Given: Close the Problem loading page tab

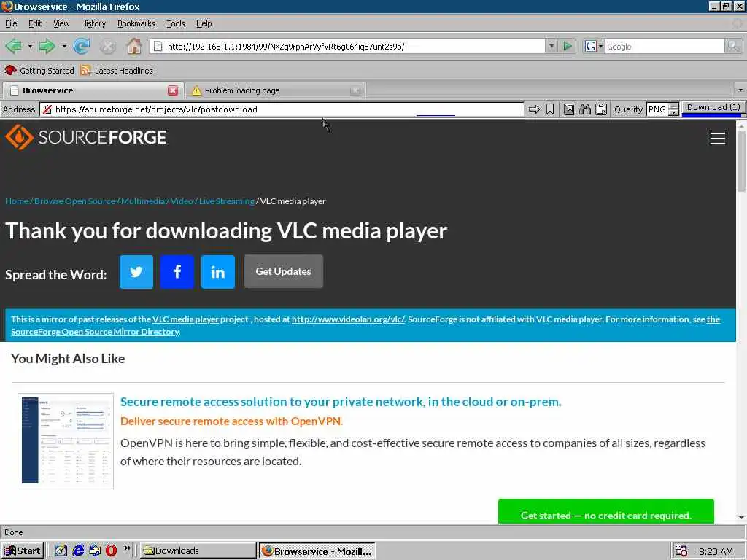Looking at the screenshot, I should [x=355, y=90].
